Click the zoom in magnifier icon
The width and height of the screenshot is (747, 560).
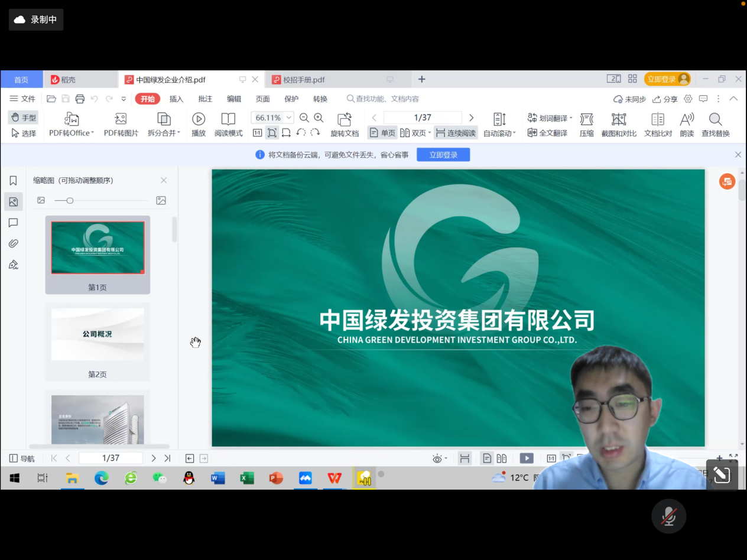pyautogui.click(x=319, y=118)
